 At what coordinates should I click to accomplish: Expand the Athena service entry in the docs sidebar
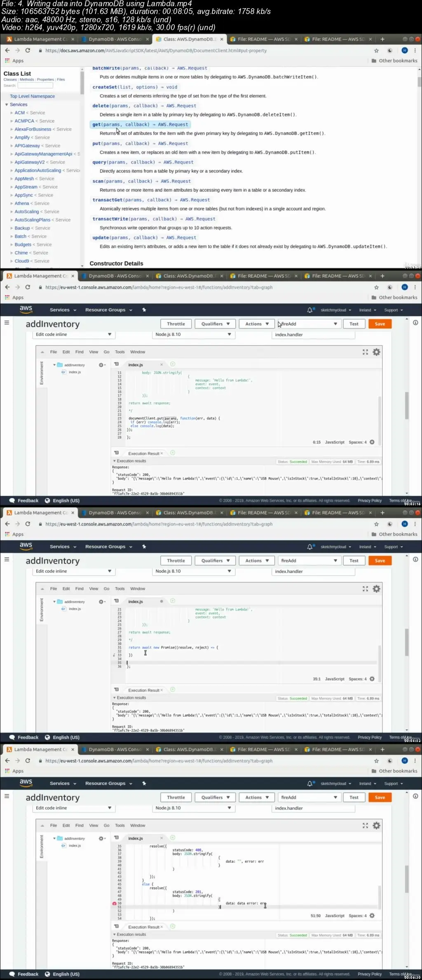[x=12, y=203]
